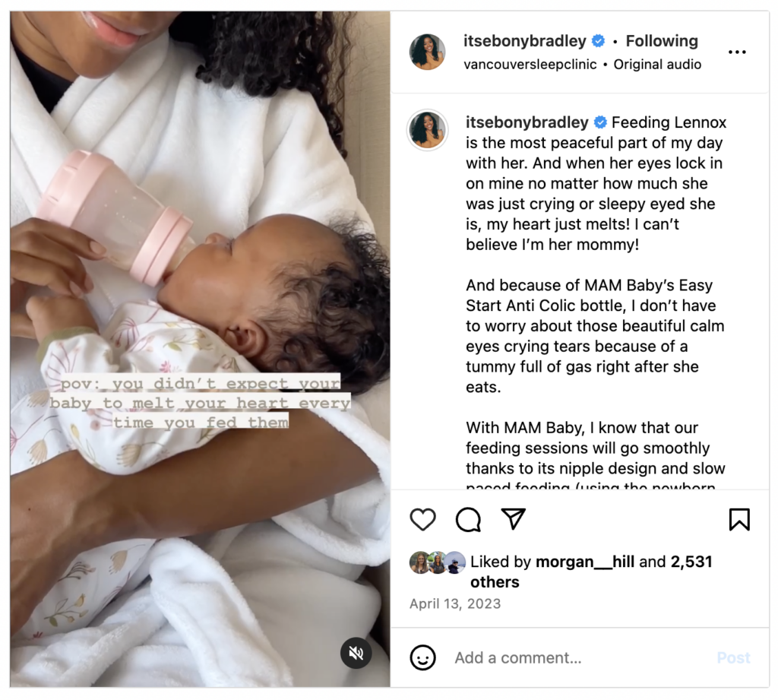View the 2,531 others likes list
The height and width of the screenshot is (700, 778).
tap(591, 572)
